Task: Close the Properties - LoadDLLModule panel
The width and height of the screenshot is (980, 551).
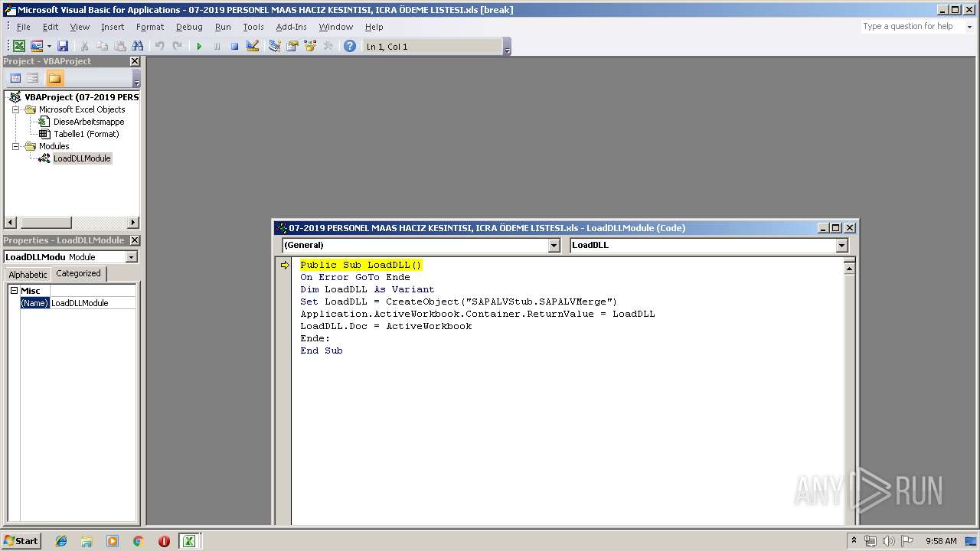Action: [x=135, y=240]
